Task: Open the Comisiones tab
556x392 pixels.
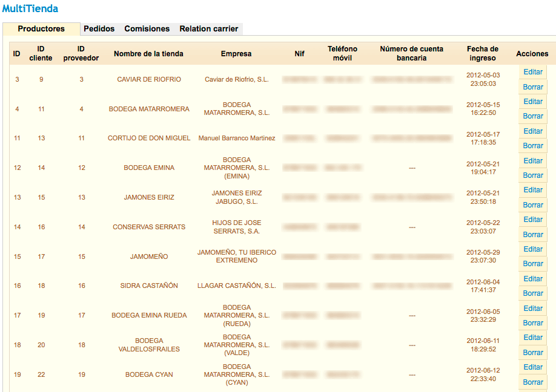Action: click(147, 28)
